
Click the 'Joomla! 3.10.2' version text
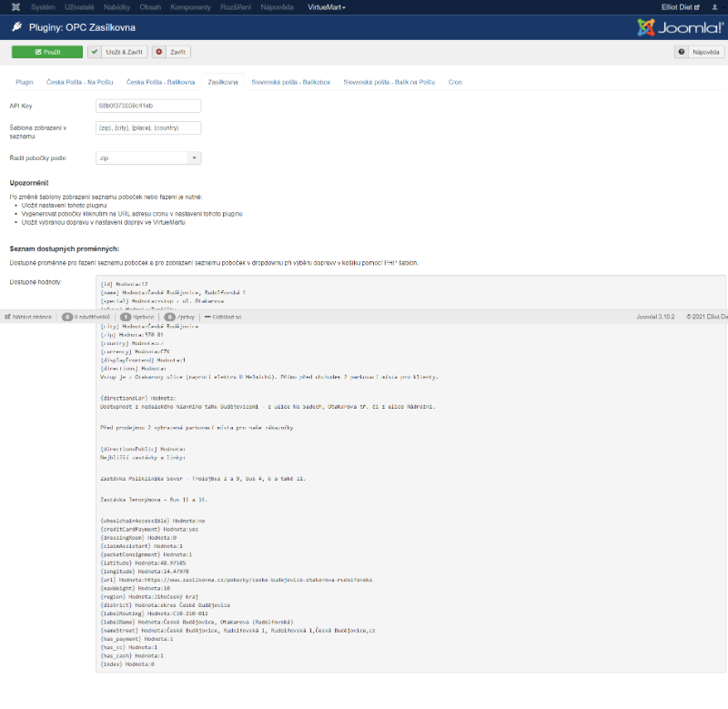[x=655, y=317]
